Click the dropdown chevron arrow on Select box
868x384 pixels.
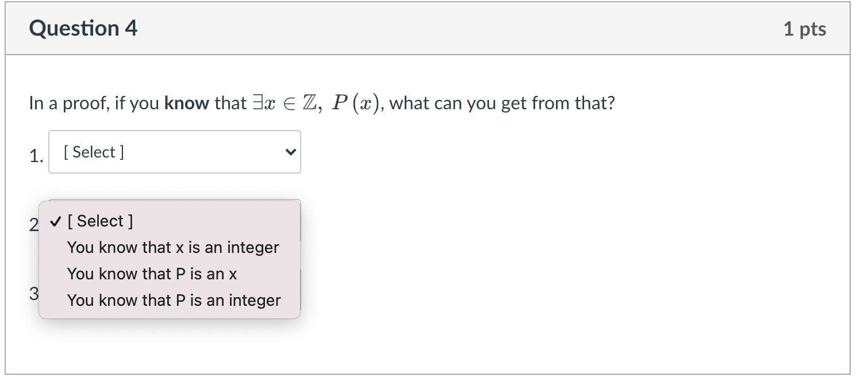(x=289, y=152)
